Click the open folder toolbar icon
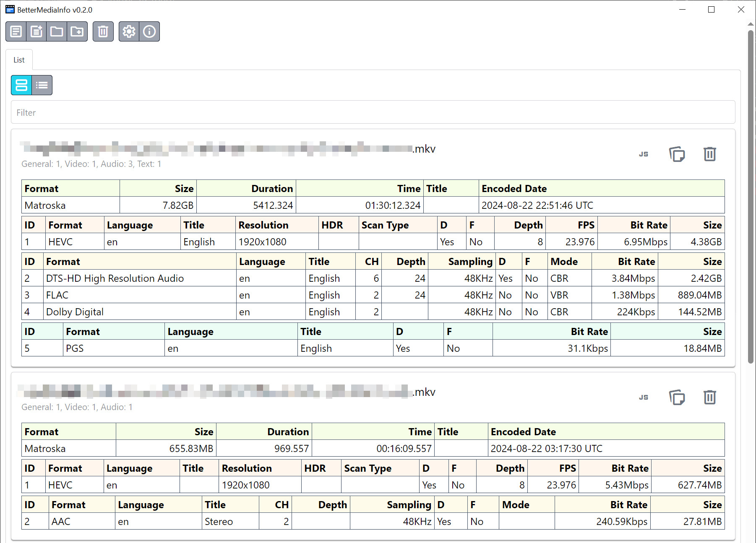Screen dimensions: 756x543 pos(57,31)
